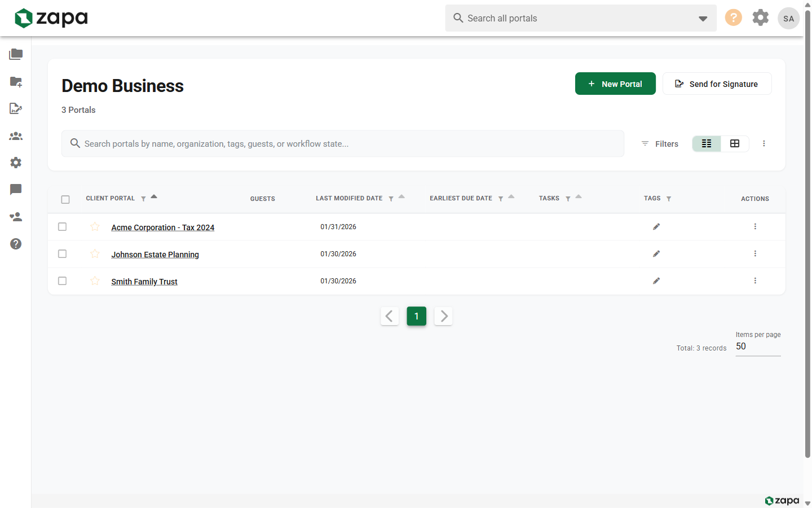
Task: Focus the search portals by name field
Action: [343, 144]
